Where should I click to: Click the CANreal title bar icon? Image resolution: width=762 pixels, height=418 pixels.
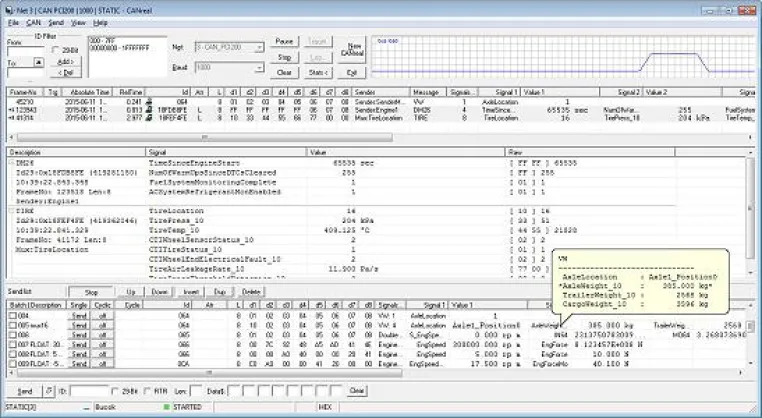coord(9,10)
